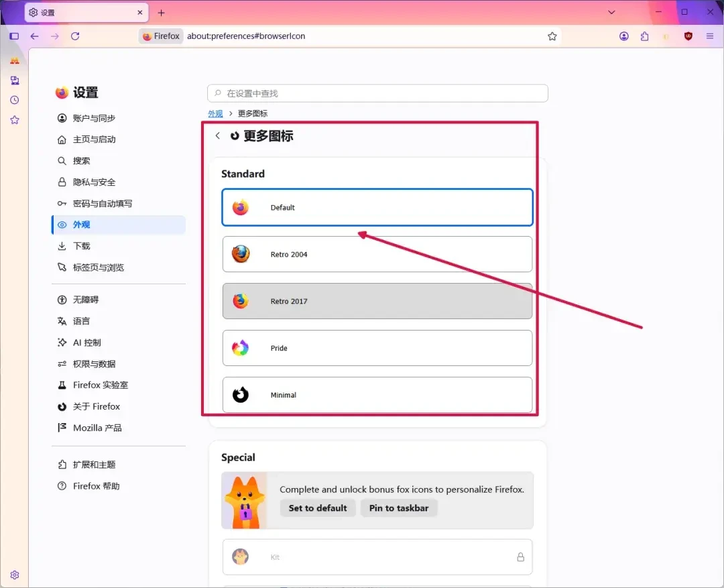The image size is (724, 588).
Task: Open 权限与数据 settings category
Action: [x=119, y=364]
